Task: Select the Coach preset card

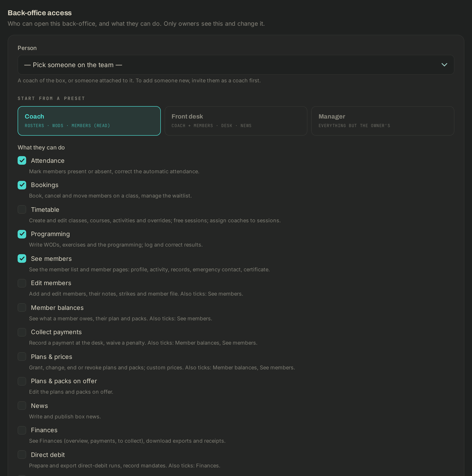Action: pos(89,121)
